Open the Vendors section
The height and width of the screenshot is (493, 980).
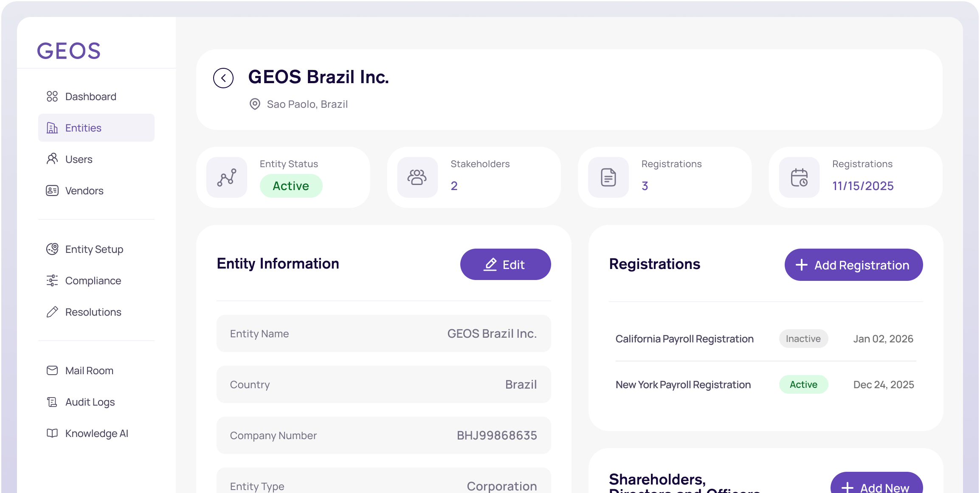point(84,191)
